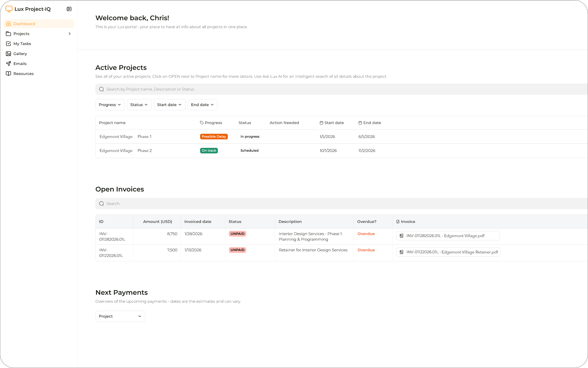Open the Projects menu item
Viewport: 588px width, 368px height.
[21, 34]
